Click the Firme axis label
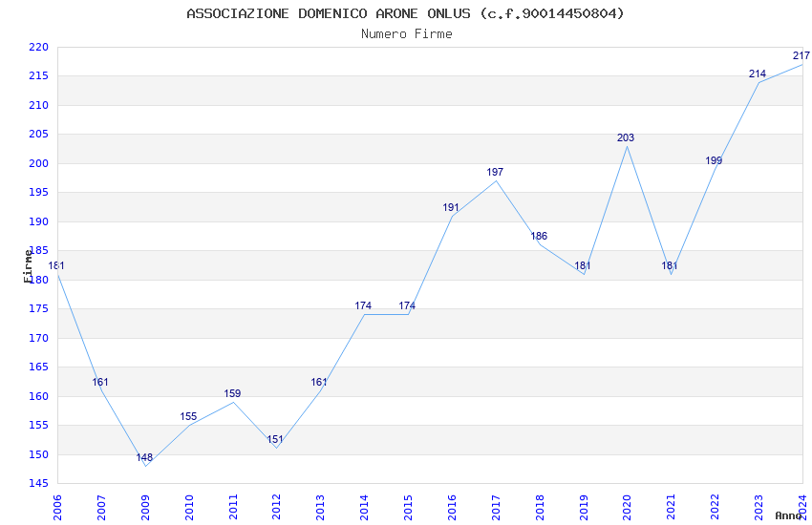812x525 pixels. [28, 266]
